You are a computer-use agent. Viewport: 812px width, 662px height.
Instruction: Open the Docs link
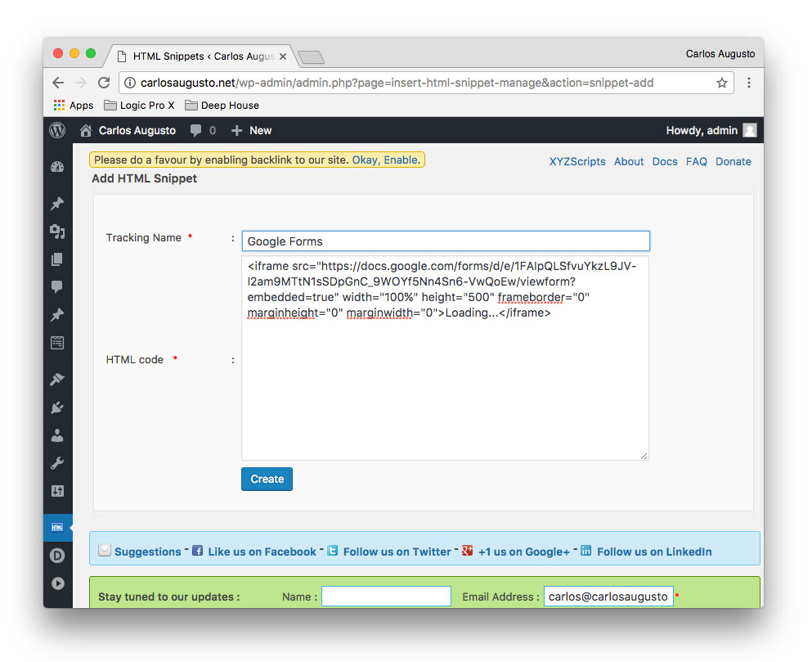(665, 161)
